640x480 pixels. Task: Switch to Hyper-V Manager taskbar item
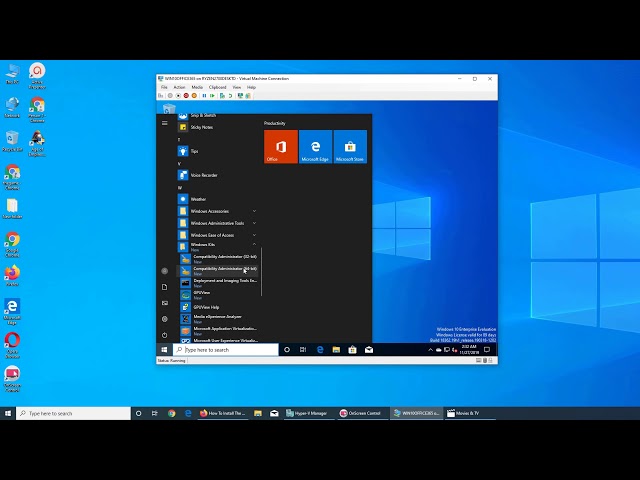pos(308,413)
